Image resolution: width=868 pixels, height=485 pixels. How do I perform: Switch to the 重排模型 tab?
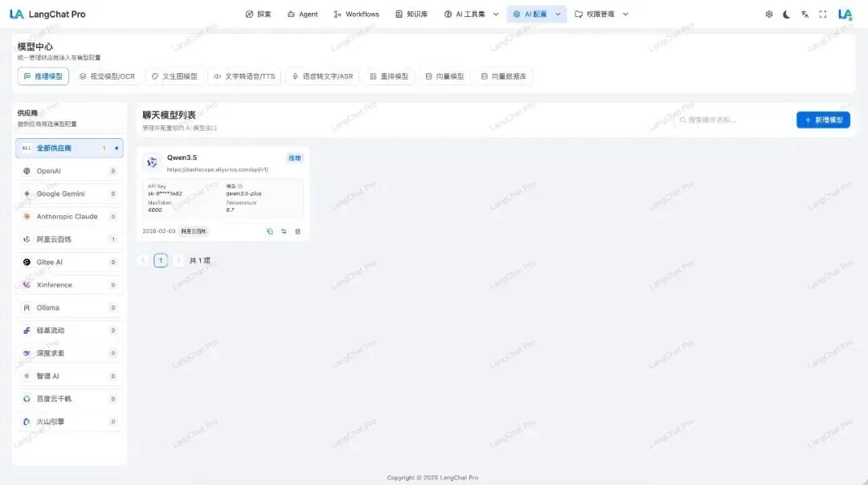(x=389, y=76)
